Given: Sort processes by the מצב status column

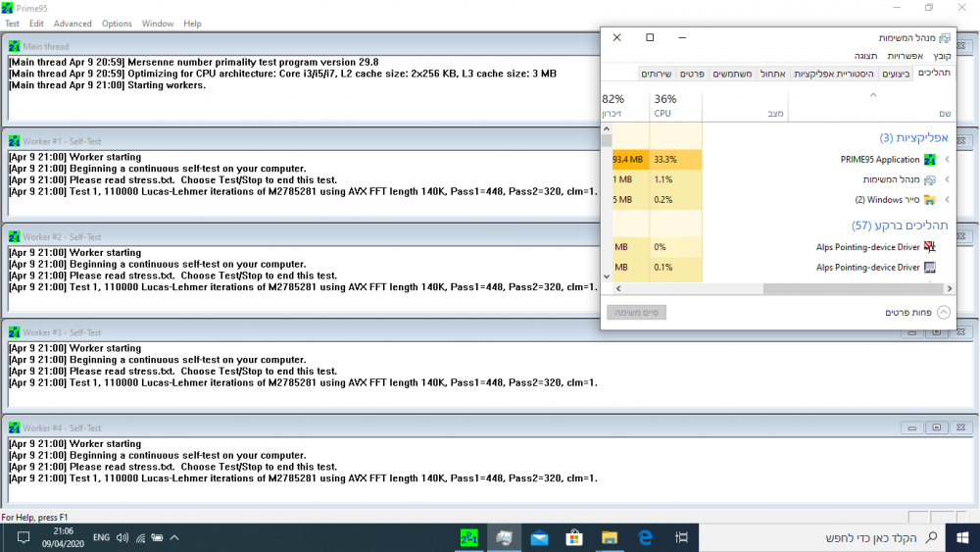Looking at the screenshot, I should pos(745,106).
